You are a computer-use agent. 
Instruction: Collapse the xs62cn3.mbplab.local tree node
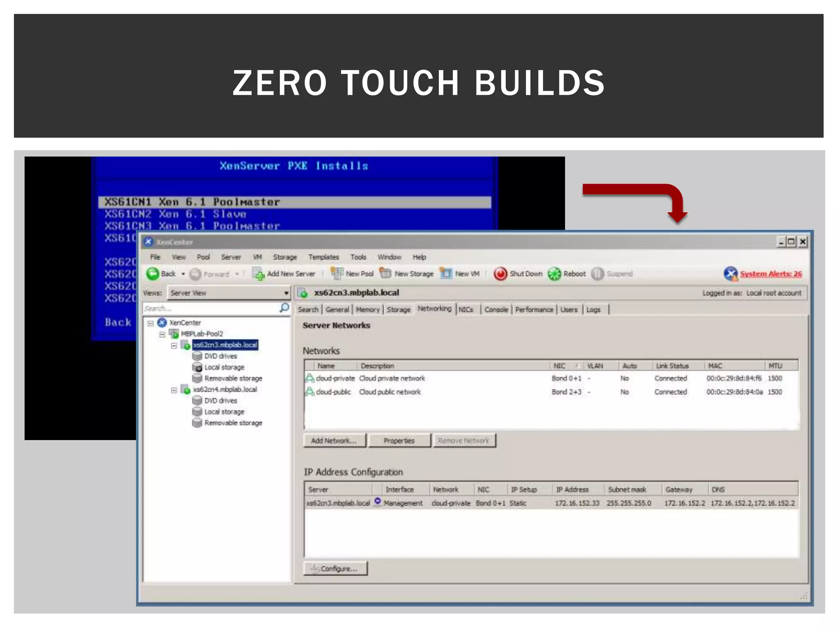174,346
